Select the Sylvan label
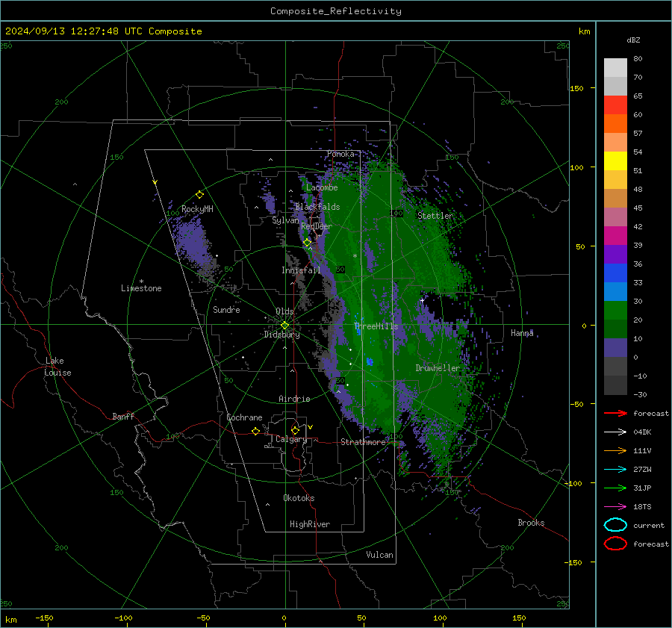The height and width of the screenshot is (628, 672). [285, 220]
